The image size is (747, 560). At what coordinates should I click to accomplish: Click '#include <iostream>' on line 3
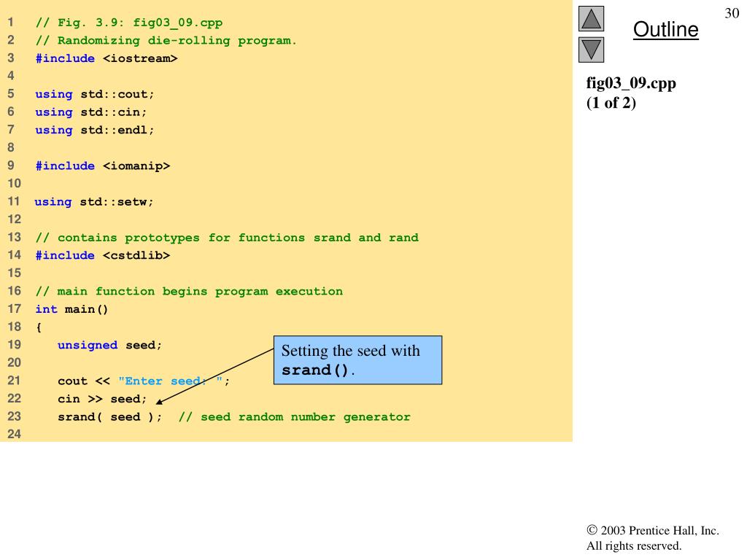(x=107, y=58)
